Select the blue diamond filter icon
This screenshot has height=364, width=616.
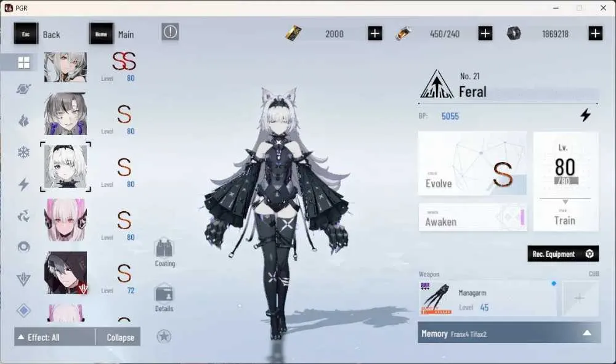[x=23, y=310]
